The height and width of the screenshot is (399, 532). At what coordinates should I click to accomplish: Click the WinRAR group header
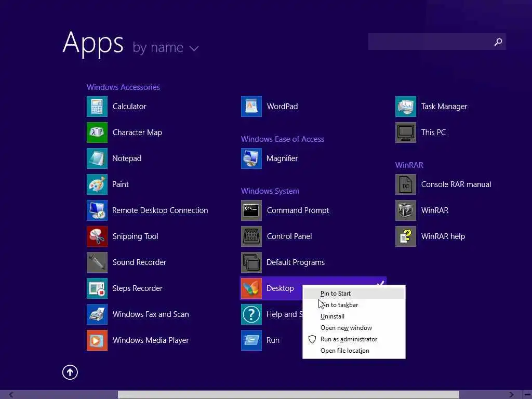click(409, 165)
